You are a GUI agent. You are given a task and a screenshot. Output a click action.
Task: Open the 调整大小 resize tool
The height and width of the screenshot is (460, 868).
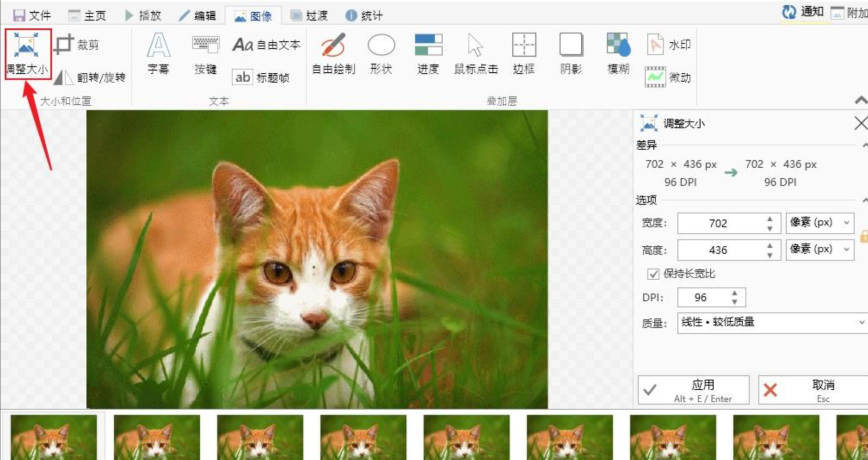tap(27, 54)
